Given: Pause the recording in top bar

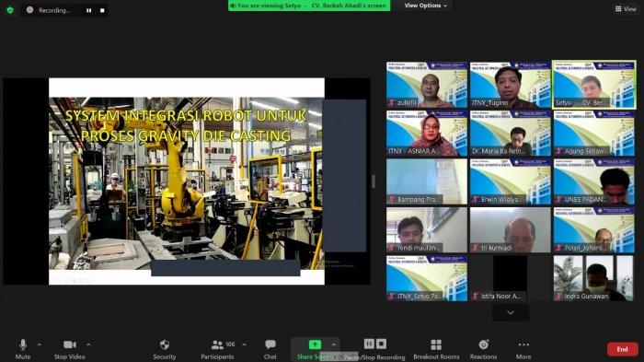Looking at the screenshot, I should click(x=88, y=10).
